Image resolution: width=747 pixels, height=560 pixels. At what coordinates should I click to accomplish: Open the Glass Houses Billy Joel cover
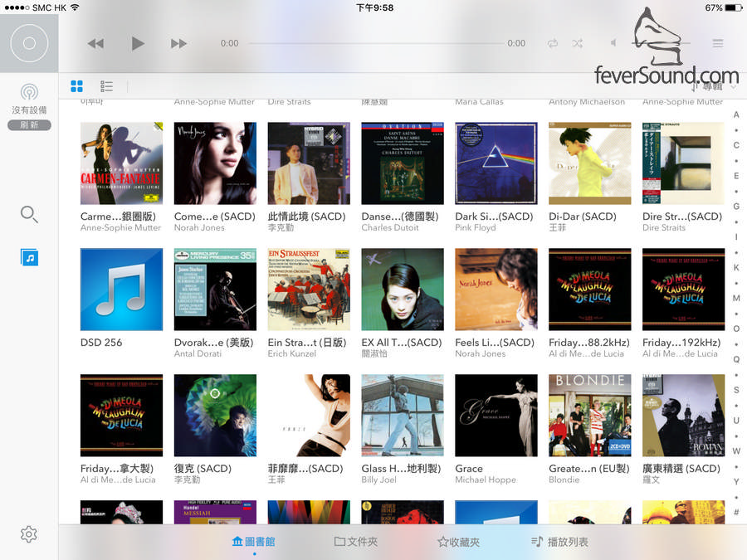[x=403, y=416]
